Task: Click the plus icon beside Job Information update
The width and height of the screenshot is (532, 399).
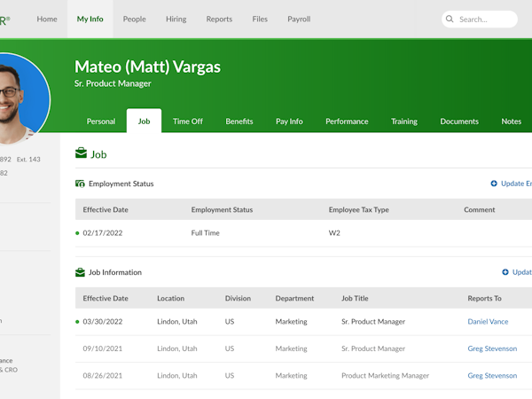Action: point(505,272)
